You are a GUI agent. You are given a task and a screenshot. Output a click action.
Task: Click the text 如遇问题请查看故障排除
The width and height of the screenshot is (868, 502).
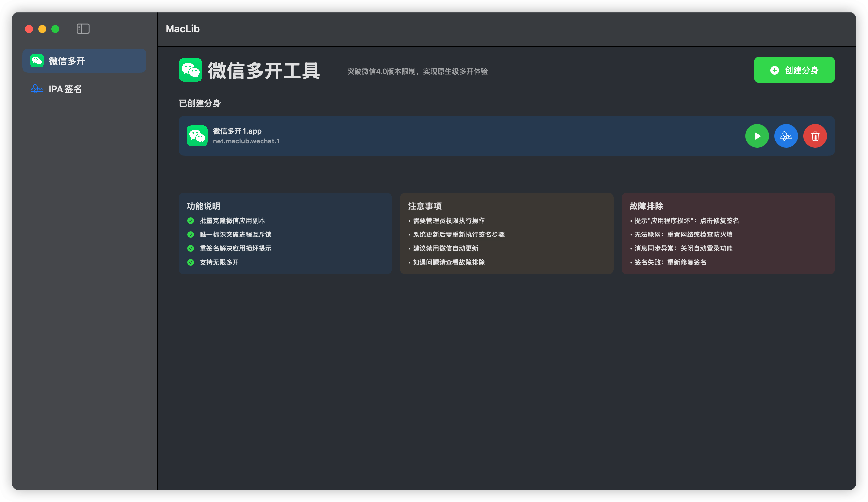[x=449, y=262]
